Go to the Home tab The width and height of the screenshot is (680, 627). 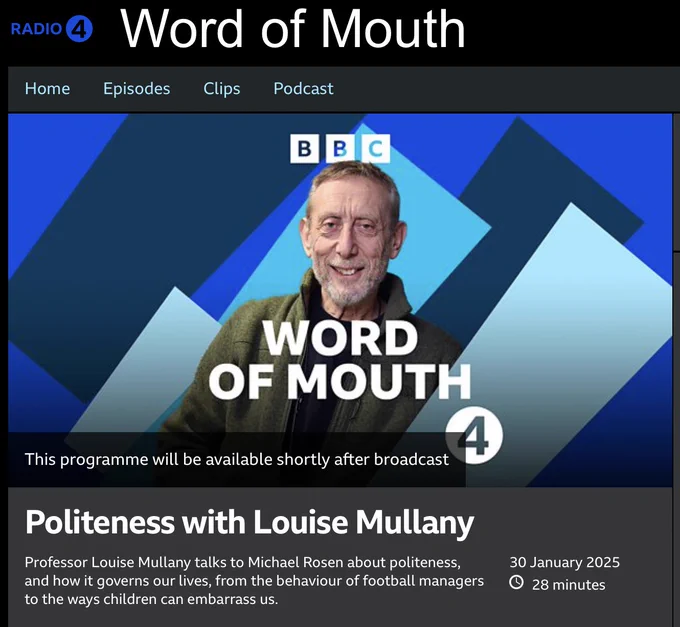pyautogui.click(x=47, y=88)
